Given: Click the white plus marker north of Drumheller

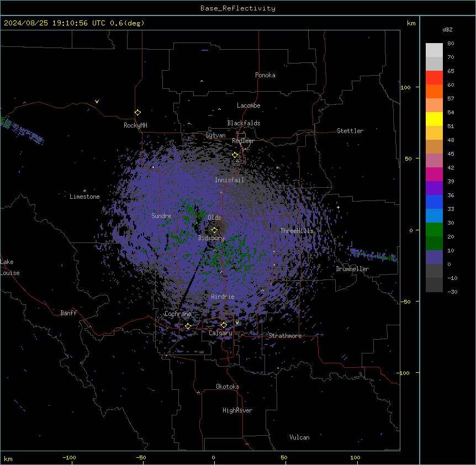Looking at the screenshot, I should coord(338,207).
